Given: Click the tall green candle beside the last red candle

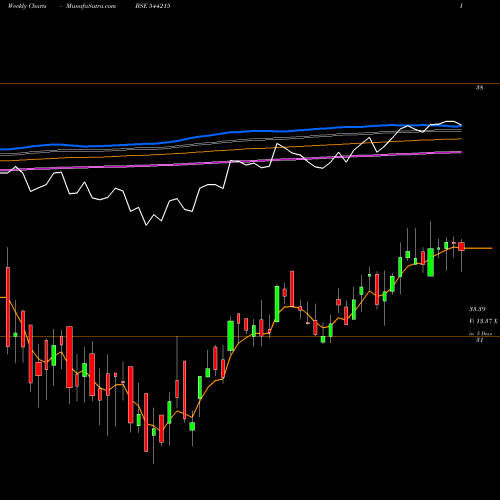Looking at the screenshot, I should (x=431, y=262).
